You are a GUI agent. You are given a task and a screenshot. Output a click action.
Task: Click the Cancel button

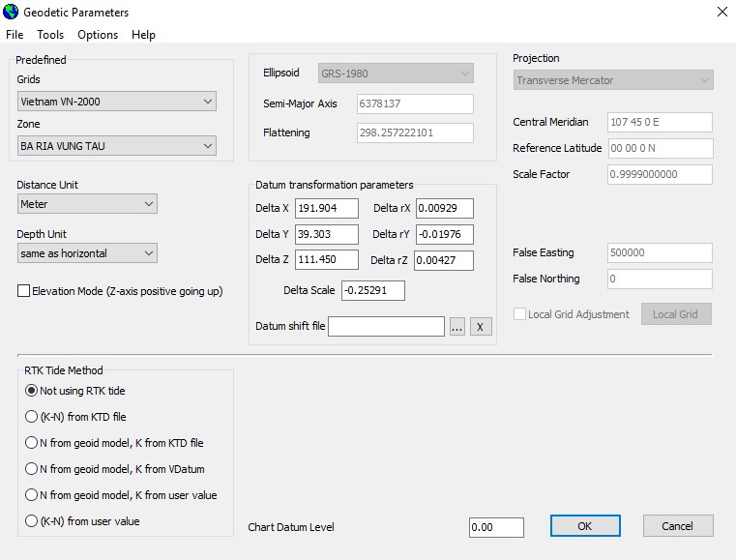(678, 526)
